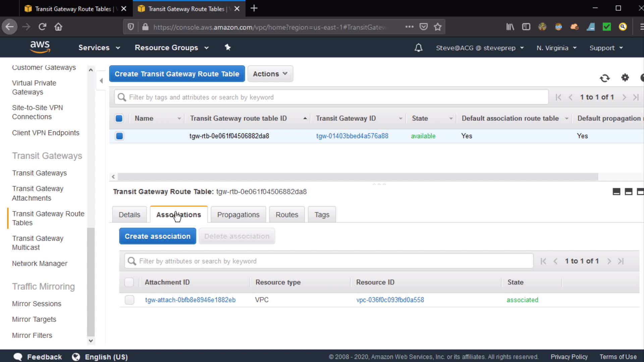Bookmark this page with star icon
Screen dimensions: 644x362
click(x=438, y=27)
